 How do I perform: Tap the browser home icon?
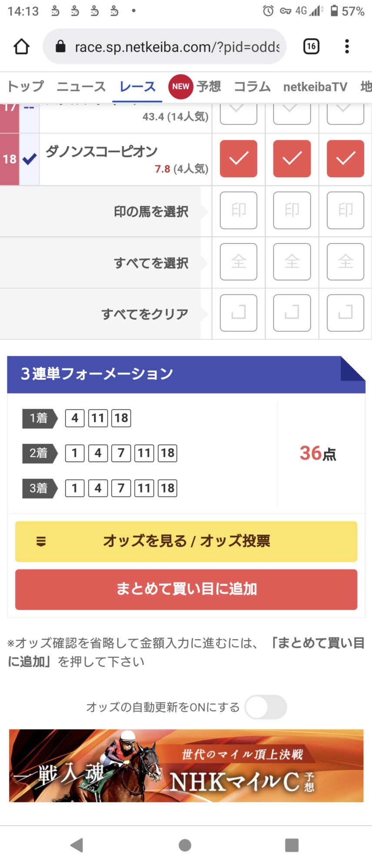(x=21, y=46)
